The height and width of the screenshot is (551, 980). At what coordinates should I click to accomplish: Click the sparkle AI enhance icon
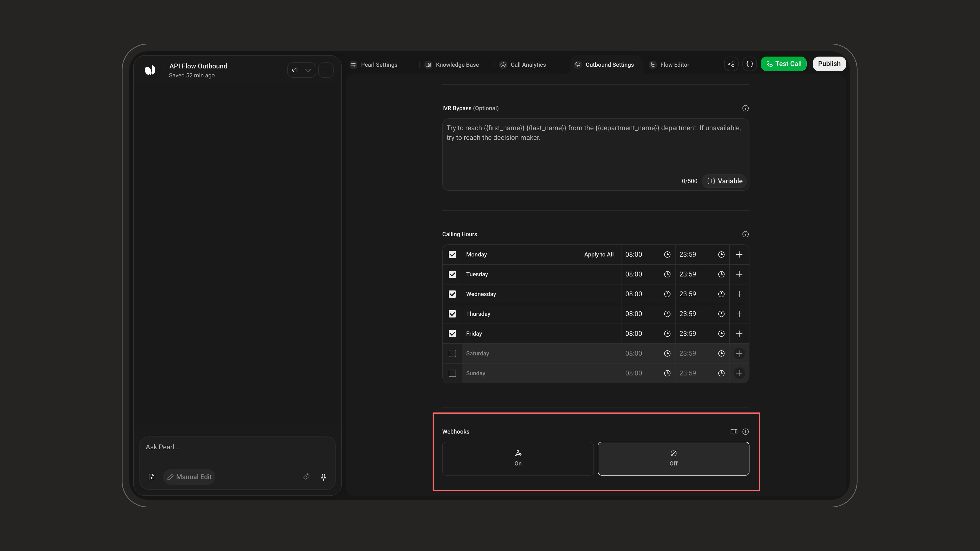click(306, 477)
